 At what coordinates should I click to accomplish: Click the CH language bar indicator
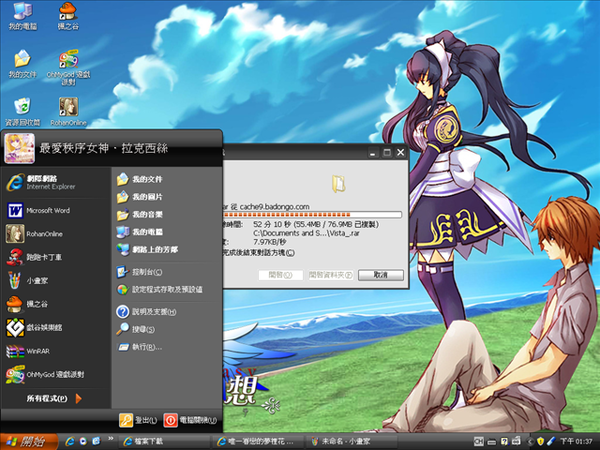[479, 442]
